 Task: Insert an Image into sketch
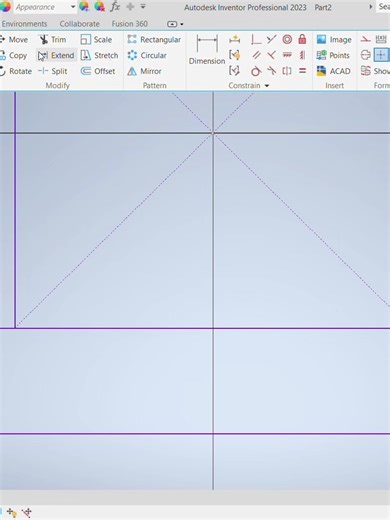[334, 40]
